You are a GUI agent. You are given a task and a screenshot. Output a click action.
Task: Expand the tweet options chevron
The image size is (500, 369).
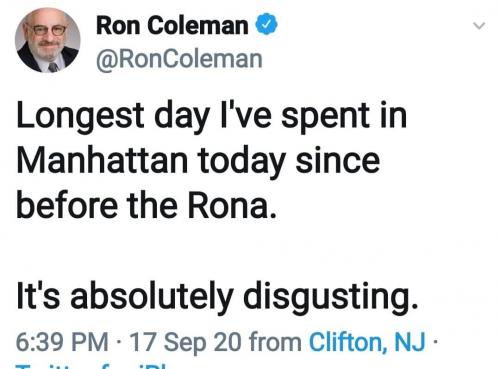tap(479, 26)
